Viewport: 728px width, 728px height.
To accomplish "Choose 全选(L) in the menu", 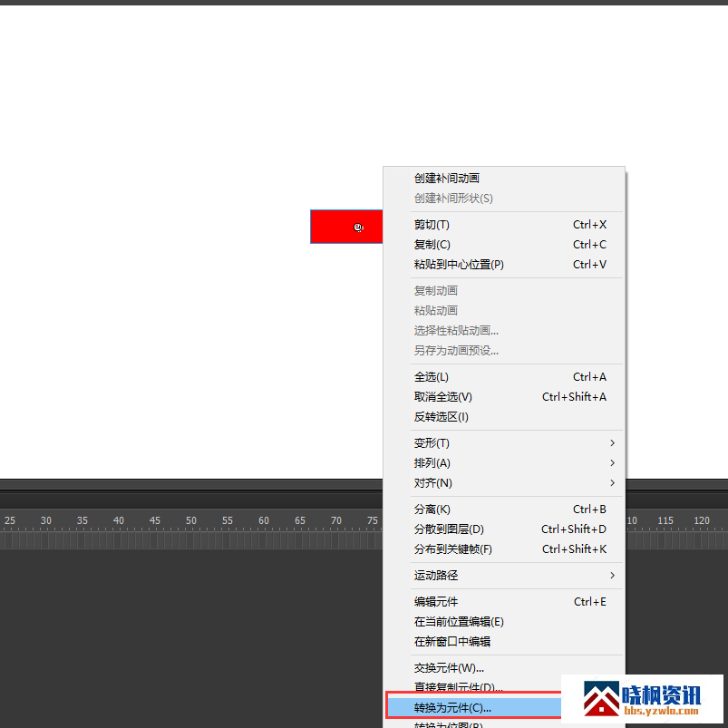I will point(504,377).
